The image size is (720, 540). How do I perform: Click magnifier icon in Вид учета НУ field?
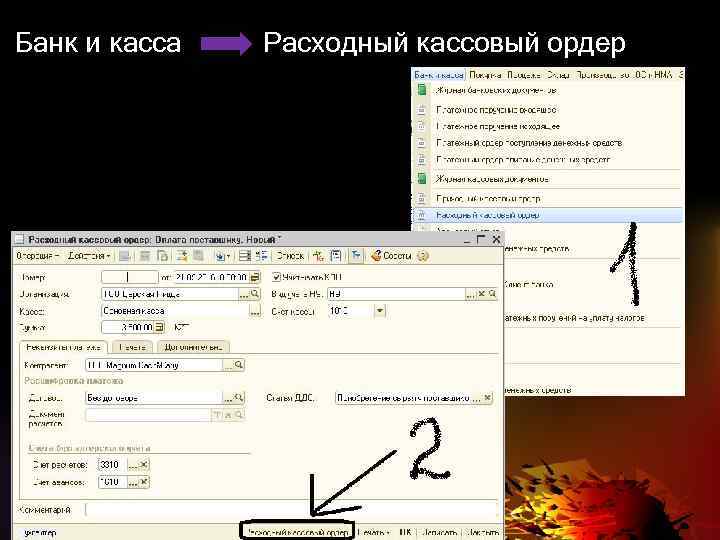tap(492, 294)
